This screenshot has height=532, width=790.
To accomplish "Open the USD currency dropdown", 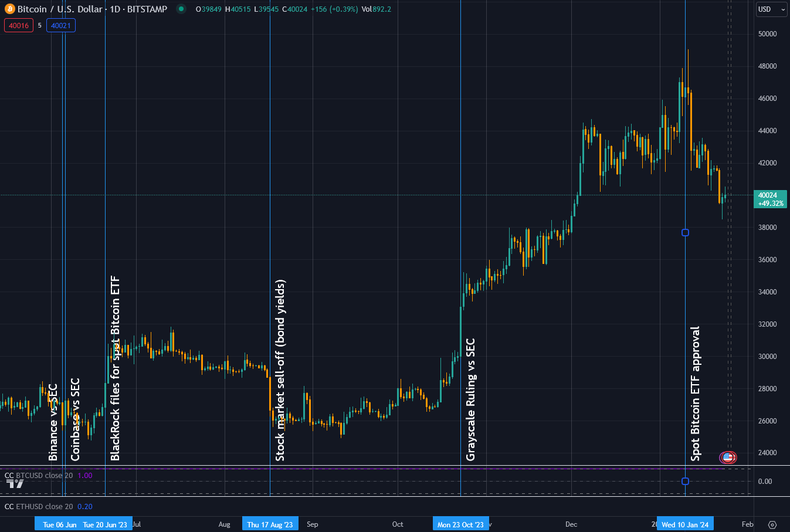I will click(x=771, y=9).
